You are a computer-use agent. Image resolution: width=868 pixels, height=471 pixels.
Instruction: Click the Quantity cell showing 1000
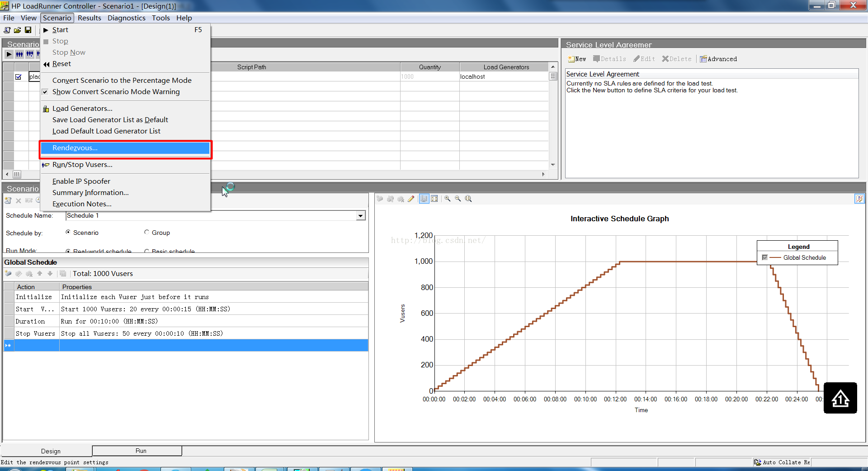(x=429, y=76)
